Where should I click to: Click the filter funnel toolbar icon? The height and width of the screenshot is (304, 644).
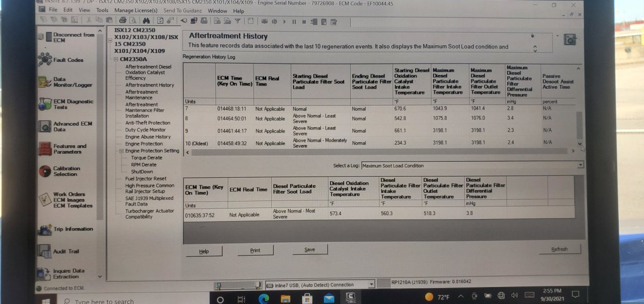[237, 21]
